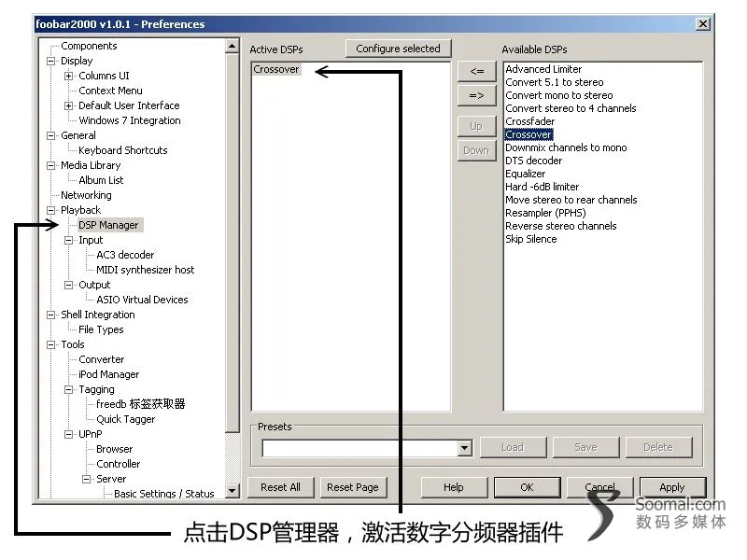Viewport: 747px width, 560px height.
Task: Click the Down button
Action: (477, 150)
